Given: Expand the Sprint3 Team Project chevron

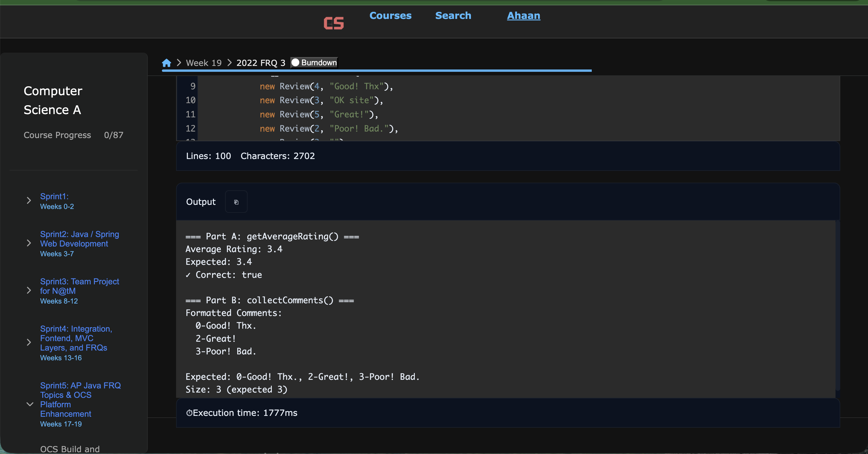Looking at the screenshot, I should [29, 290].
